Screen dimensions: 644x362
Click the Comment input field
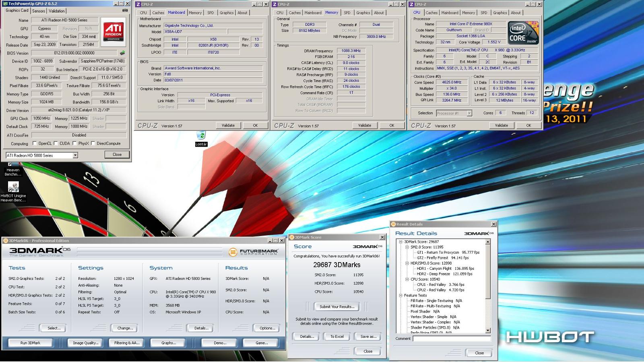[452, 339]
